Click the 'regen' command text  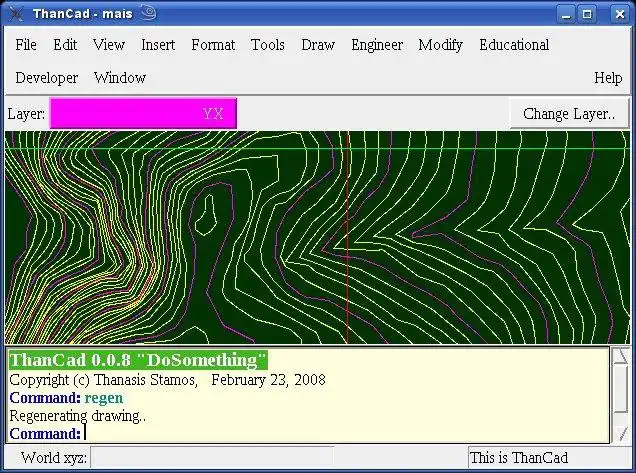click(x=104, y=398)
